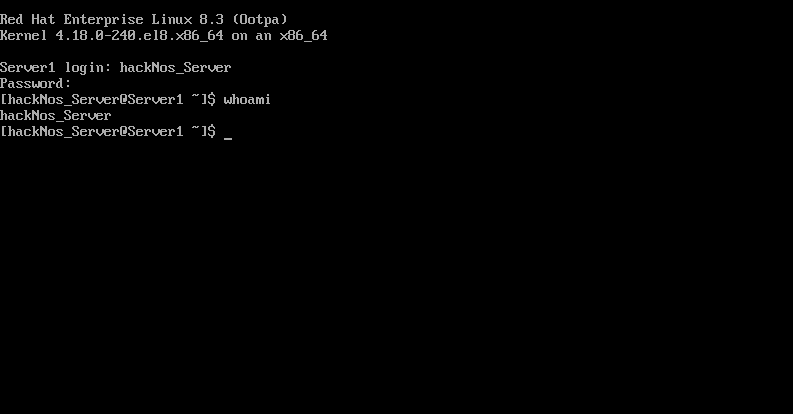This screenshot has height=414, width=793.
Task: Click the hackNos_Server output below the whoami command
Action: [56, 116]
